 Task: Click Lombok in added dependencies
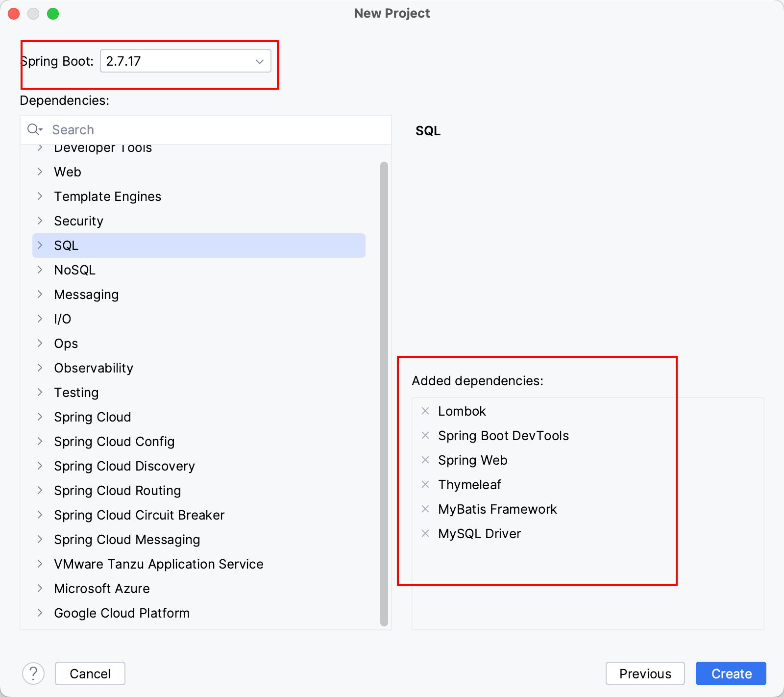coord(462,411)
